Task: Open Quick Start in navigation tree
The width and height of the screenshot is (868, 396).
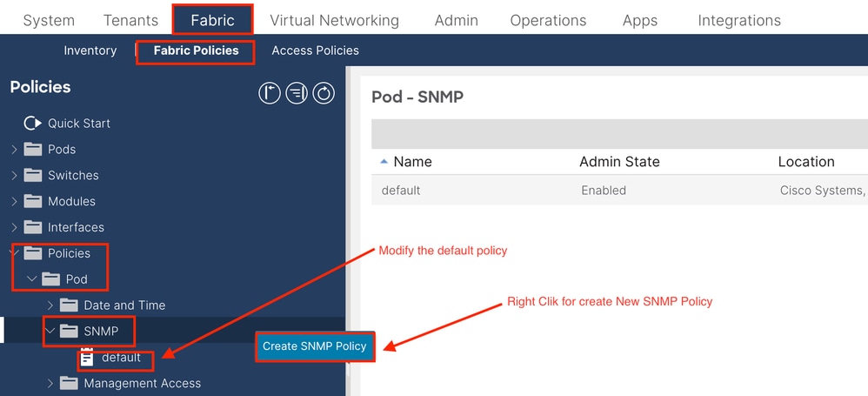Action: point(78,123)
